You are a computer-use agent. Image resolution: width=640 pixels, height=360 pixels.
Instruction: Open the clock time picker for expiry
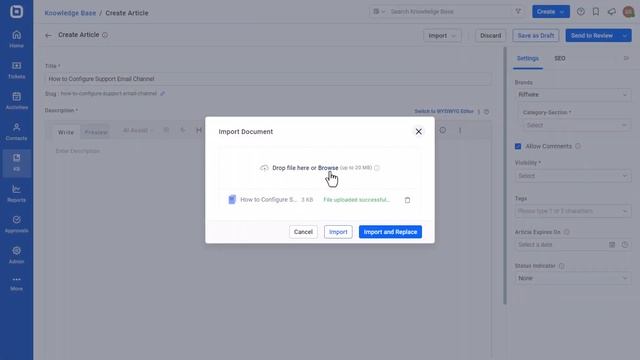[625, 245]
